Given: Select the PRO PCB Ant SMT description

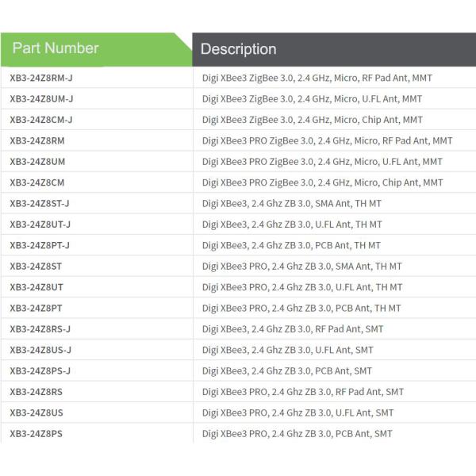Looking at the screenshot, I should tap(297, 433).
